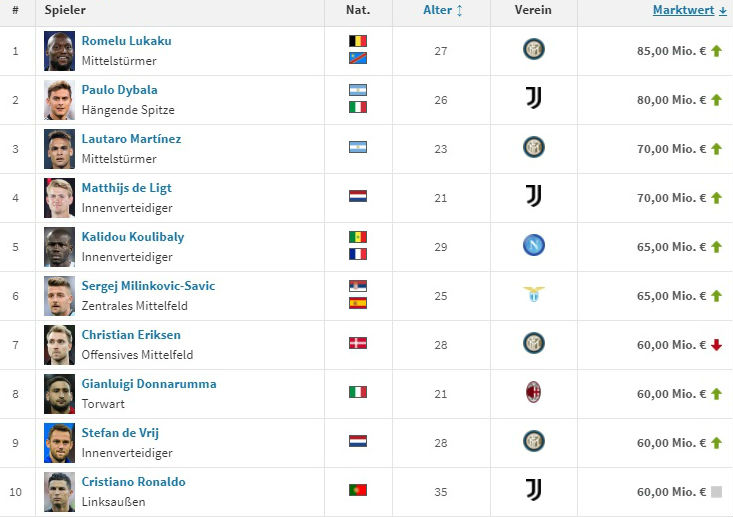Click the Nat. column header
The image size is (733, 517).
pos(357,10)
